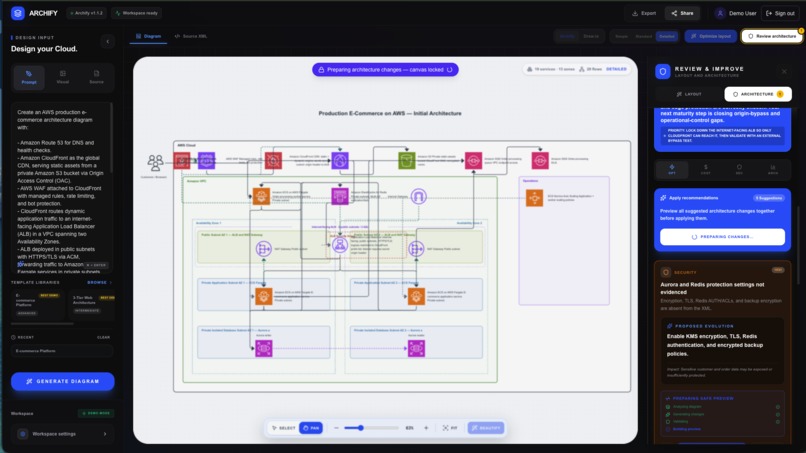
Task: Switch to the Diagram tab
Action: point(148,37)
